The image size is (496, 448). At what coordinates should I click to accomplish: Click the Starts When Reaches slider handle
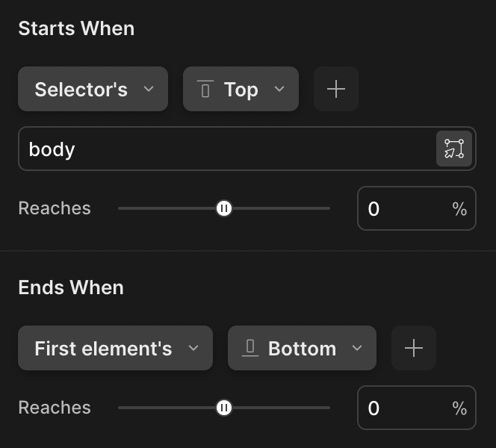224,208
